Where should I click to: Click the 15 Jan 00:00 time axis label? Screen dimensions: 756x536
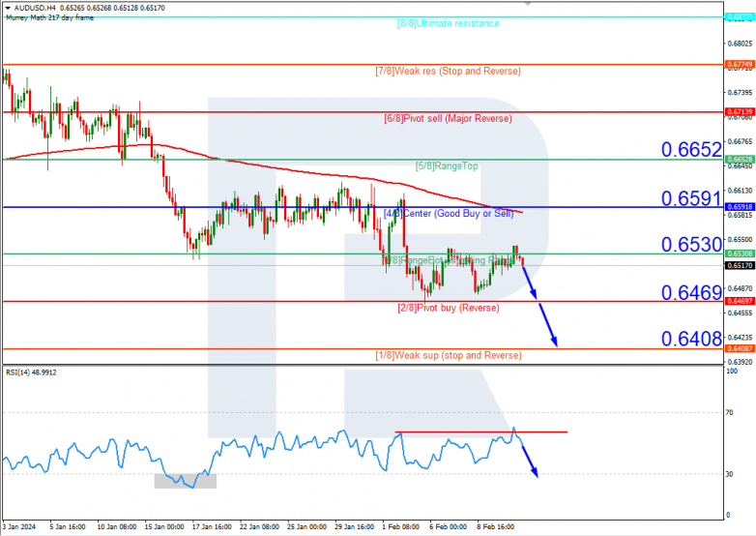[164, 527]
